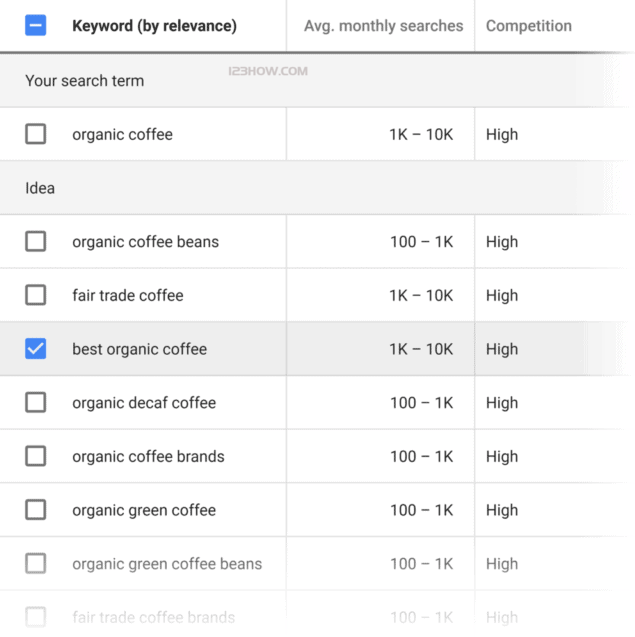Check the 'organic coffee' keyword box
This screenshot has height=637, width=635.
click(35, 134)
